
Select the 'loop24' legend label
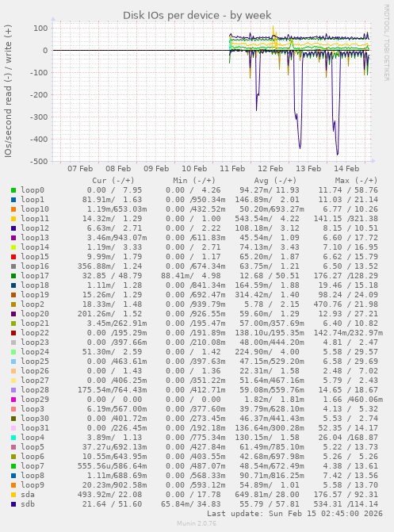pos(35,351)
